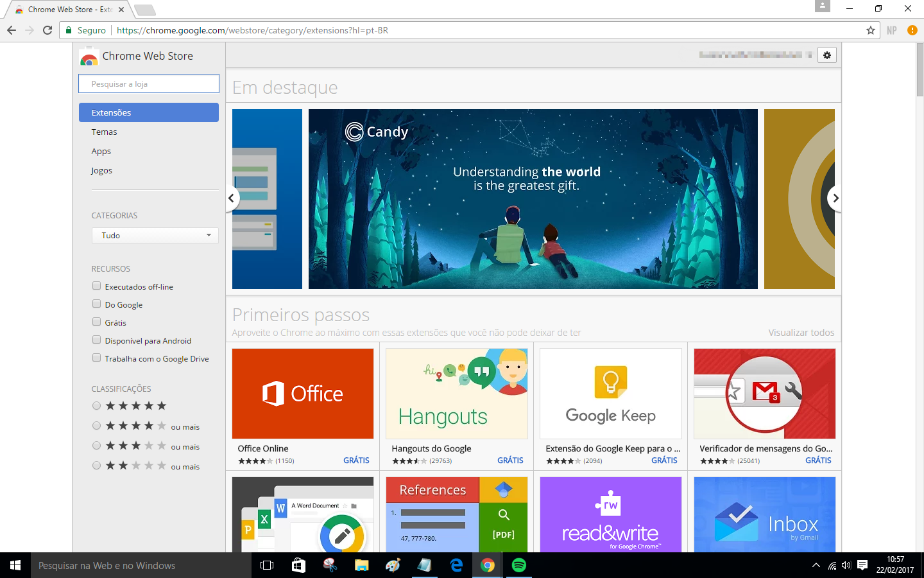Click GRÁTIS under Hangouts do Google

[510, 460]
